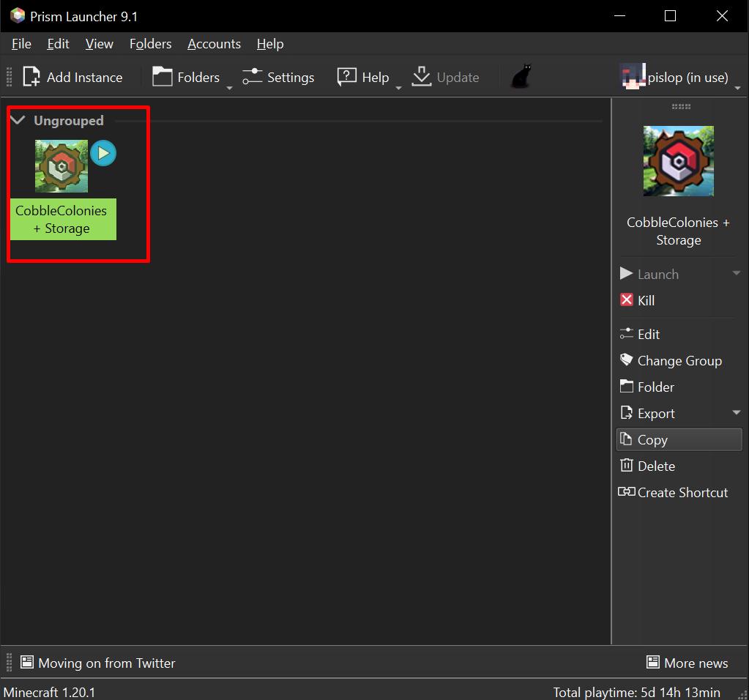Open the instance Folder in sidebar

(x=647, y=387)
